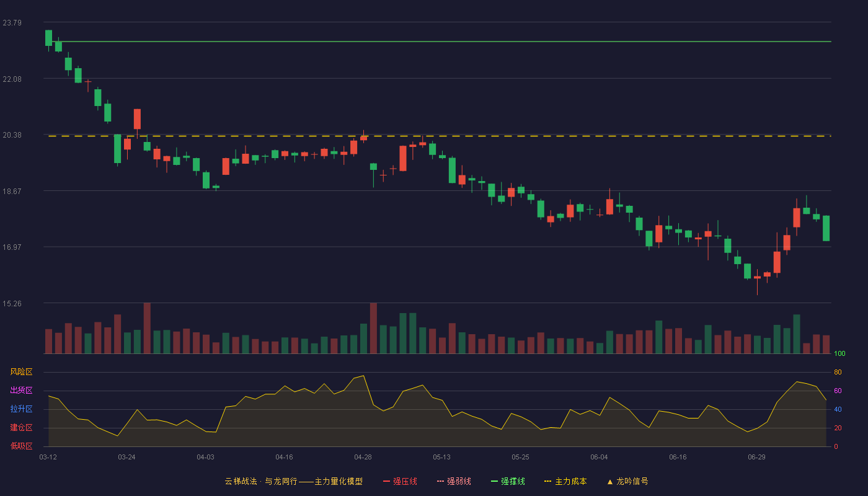
Task: Click the 03-12 date axis label
Action: (x=48, y=457)
